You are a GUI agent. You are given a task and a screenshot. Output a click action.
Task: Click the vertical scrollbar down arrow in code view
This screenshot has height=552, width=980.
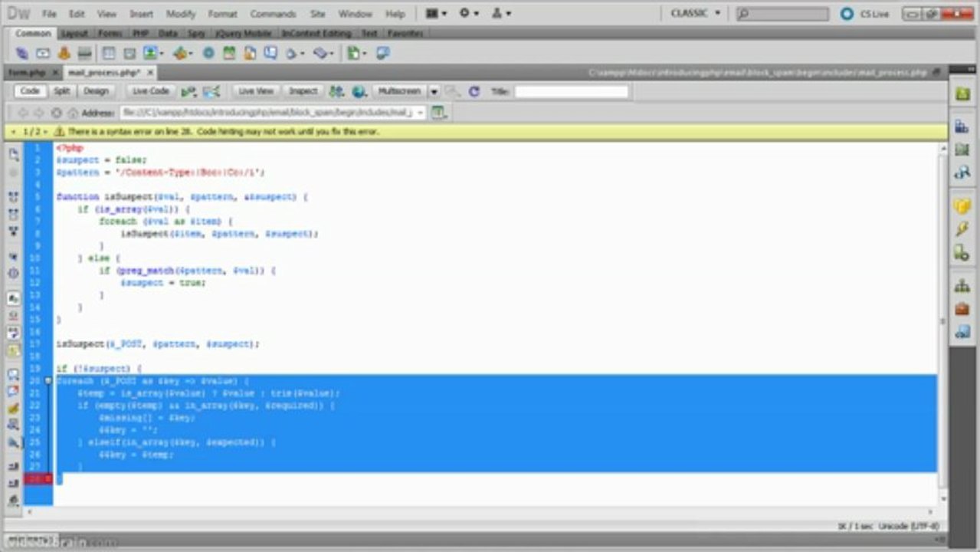click(x=943, y=499)
